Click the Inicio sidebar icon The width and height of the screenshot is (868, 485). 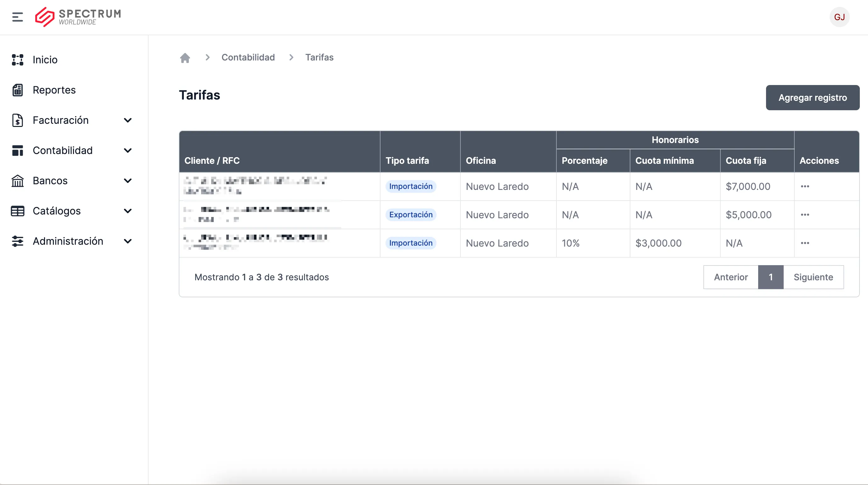point(18,60)
